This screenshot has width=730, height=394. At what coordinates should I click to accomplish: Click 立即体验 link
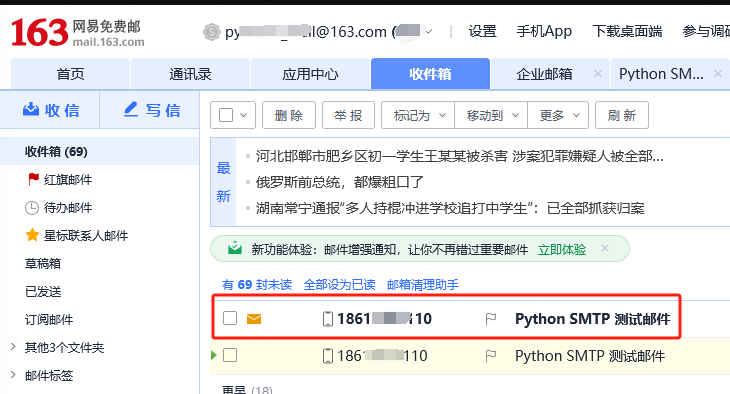(x=562, y=250)
